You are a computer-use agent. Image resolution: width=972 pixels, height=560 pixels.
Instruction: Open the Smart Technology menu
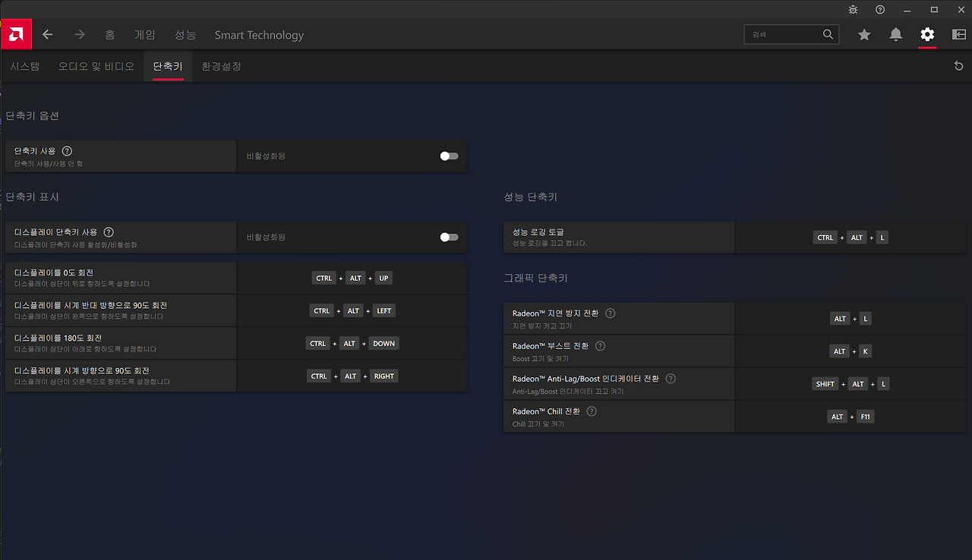click(259, 35)
